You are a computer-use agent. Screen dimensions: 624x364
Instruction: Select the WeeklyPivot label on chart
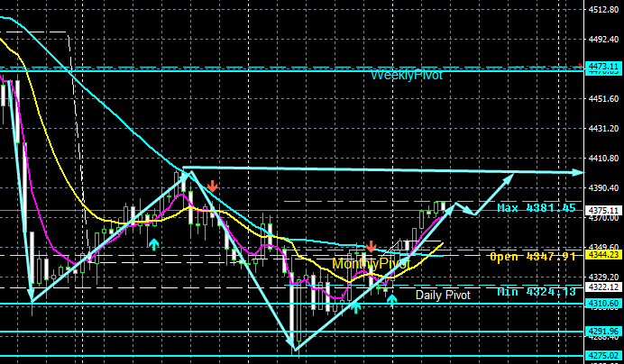click(407, 75)
